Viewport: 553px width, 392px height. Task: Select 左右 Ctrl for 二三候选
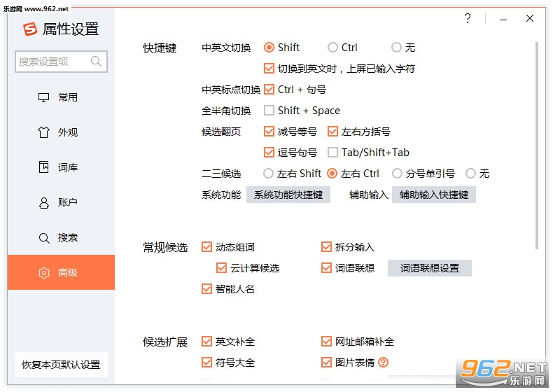click(x=332, y=173)
